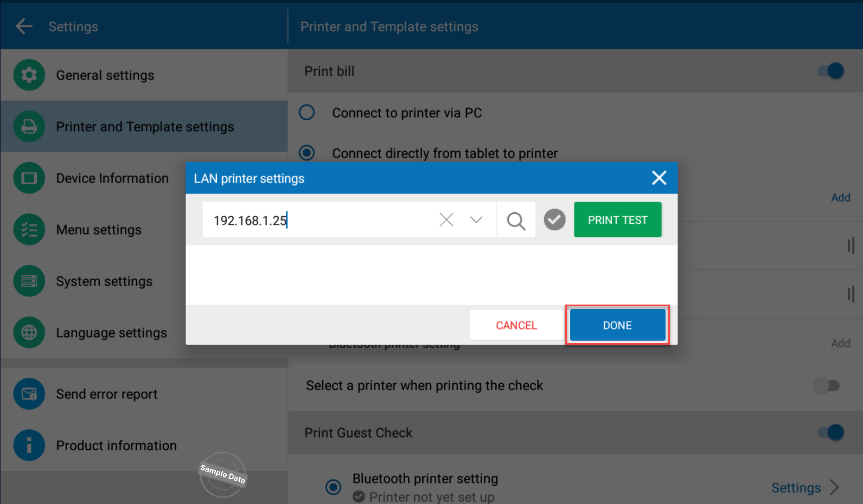Click CANCEL in LAN printer dialog
The image size is (863, 504).
point(516,325)
